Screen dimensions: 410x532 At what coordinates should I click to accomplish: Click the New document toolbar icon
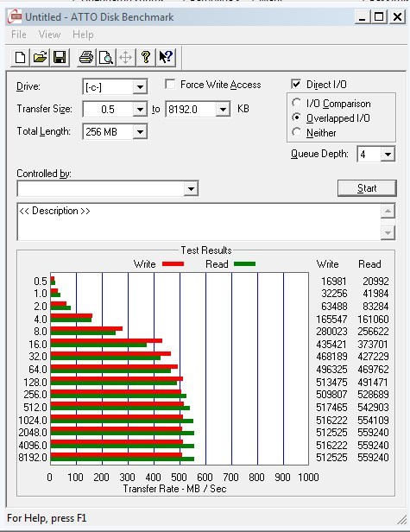click(21, 57)
